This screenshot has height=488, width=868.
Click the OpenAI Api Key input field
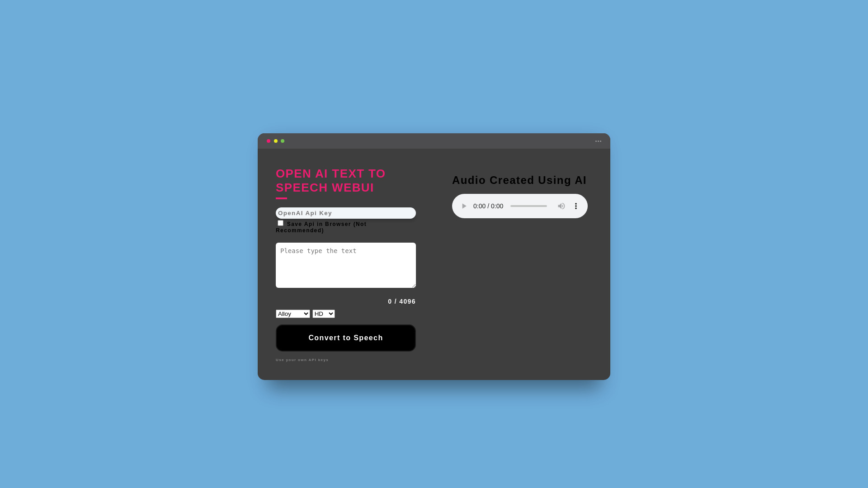(345, 213)
